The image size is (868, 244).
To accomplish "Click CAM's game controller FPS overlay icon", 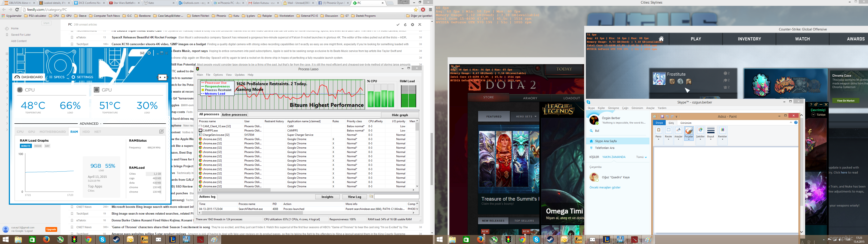I will (163, 77).
